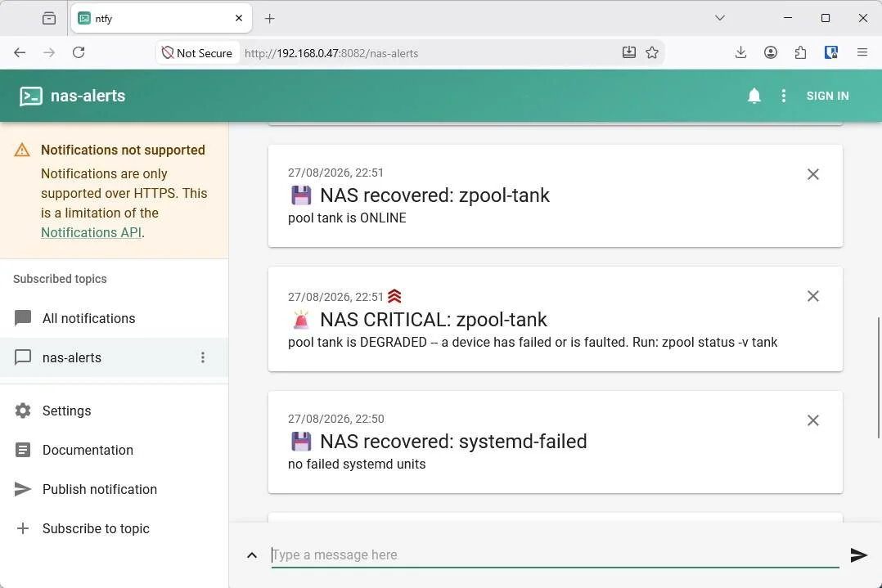
Task: Click the no failed systemd units message
Action: pos(357,465)
